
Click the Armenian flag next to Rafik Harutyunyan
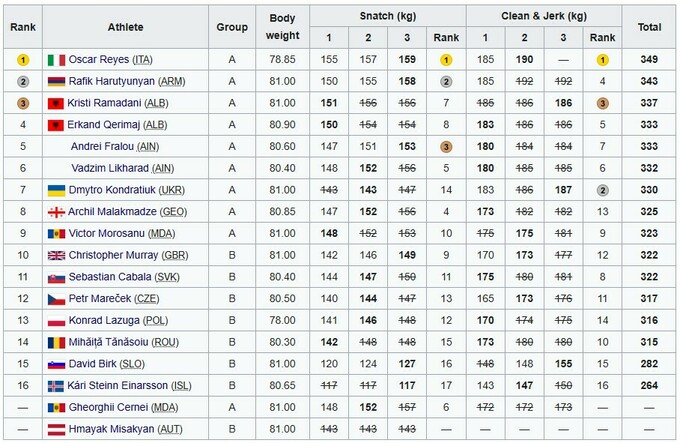(x=56, y=81)
